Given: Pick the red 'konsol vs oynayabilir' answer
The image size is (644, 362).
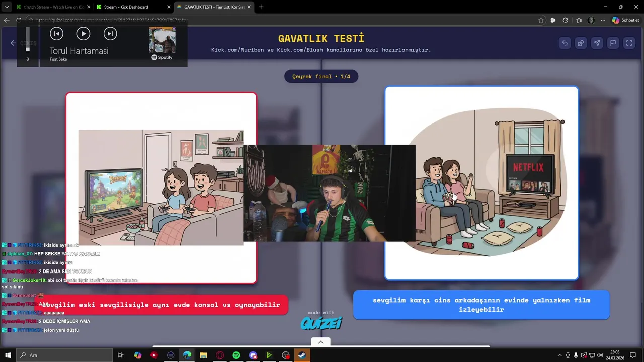Looking at the screenshot, I should coord(161,305).
